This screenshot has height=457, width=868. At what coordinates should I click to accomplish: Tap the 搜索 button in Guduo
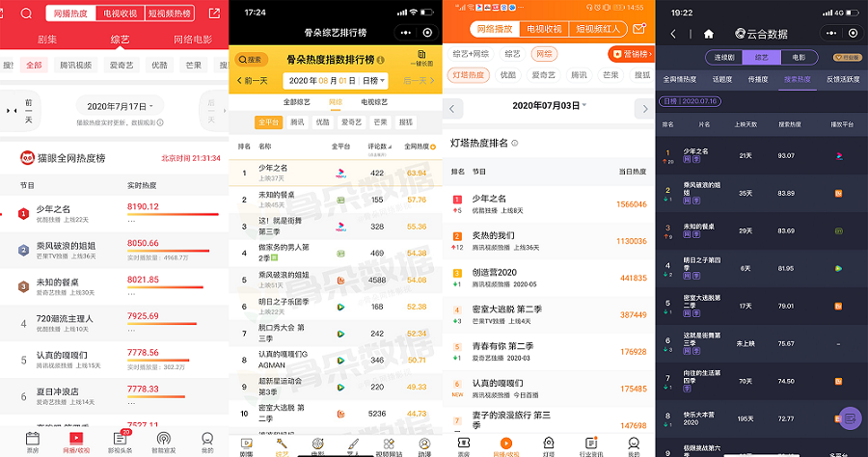(x=251, y=60)
